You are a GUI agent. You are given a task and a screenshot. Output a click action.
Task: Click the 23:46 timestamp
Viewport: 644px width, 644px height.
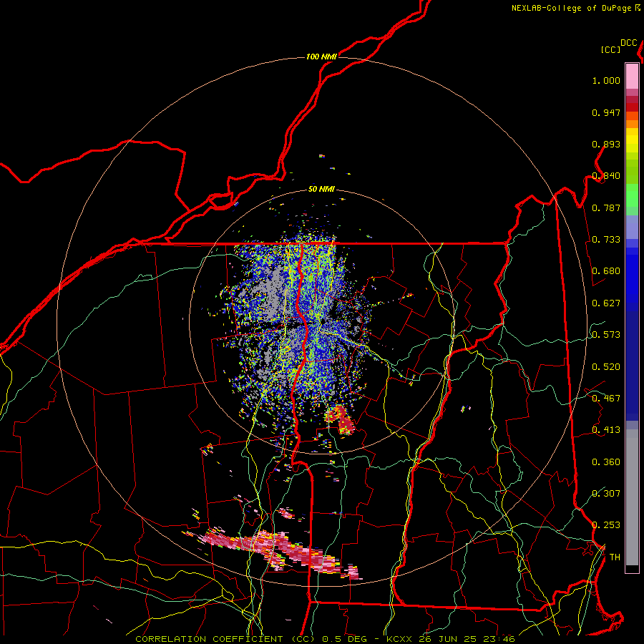click(499, 639)
